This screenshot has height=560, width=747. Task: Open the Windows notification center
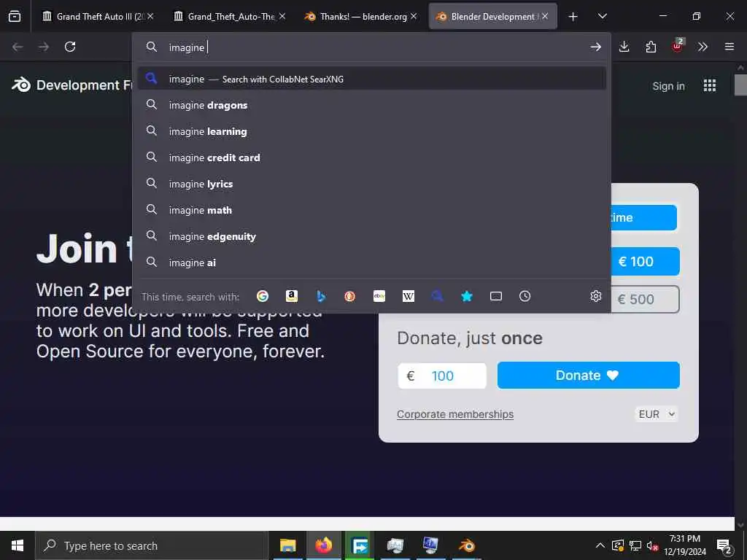coord(724,545)
